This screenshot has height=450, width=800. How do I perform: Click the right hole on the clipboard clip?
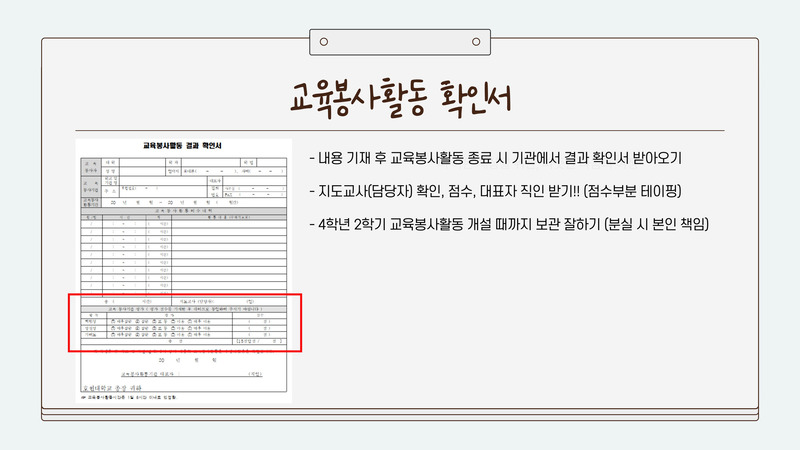(x=476, y=42)
